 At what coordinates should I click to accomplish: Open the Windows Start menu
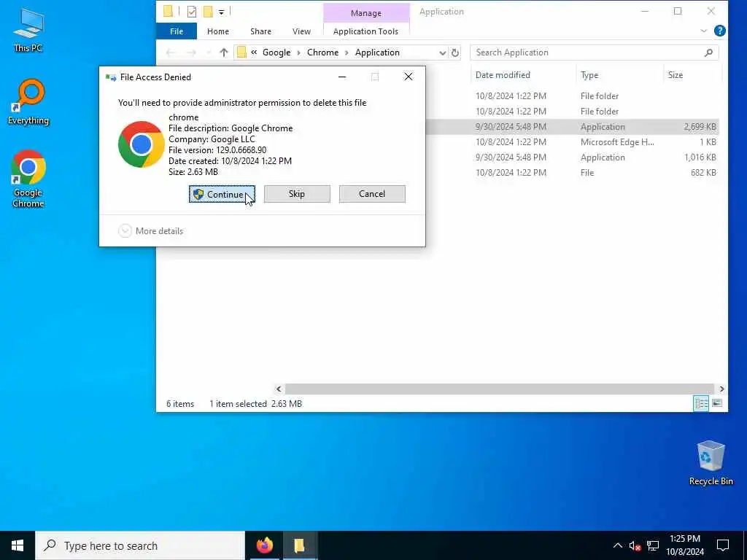pyautogui.click(x=18, y=545)
